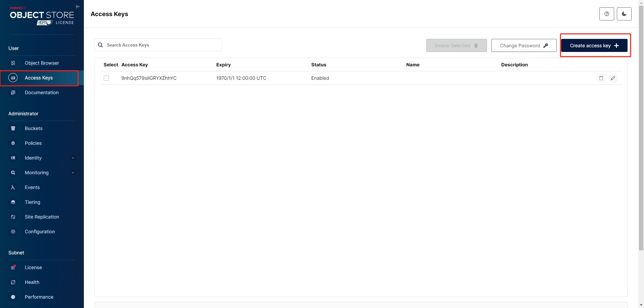Go to the Configuration page
Image resolution: width=644 pixels, height=308 pixels.
40,232
